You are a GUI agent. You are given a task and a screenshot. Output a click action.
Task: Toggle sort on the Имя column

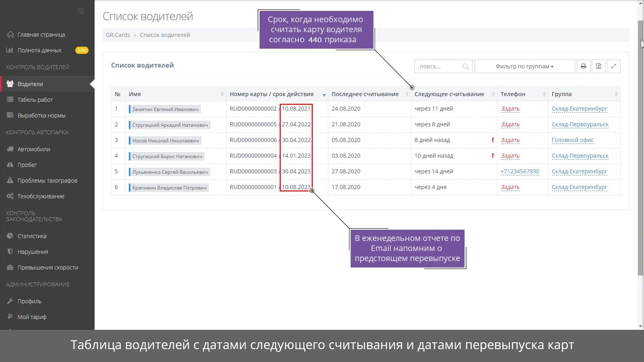[222, 94]
